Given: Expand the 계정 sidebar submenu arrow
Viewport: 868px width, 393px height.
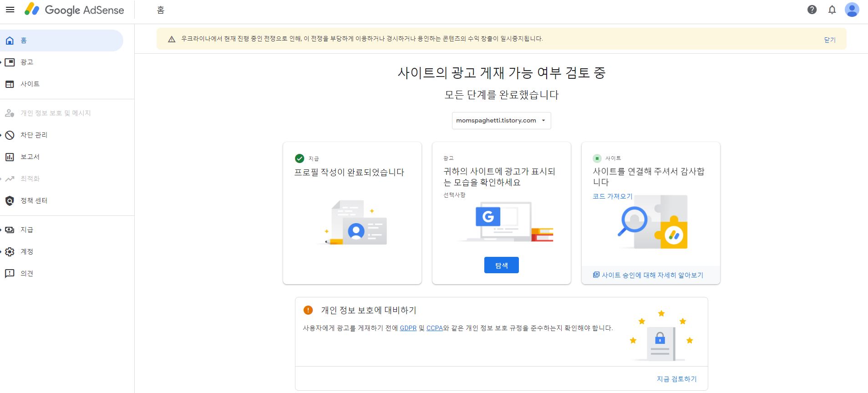Looking at the screenshot, I should tap(2, 252).
